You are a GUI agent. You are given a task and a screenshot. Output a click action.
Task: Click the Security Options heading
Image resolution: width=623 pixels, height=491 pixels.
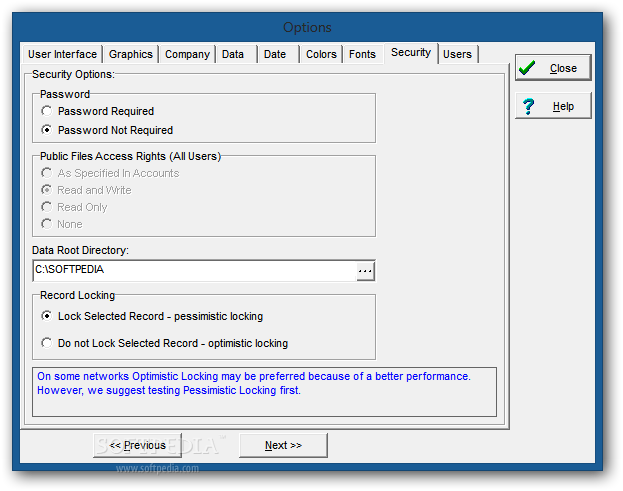(73, 74)
